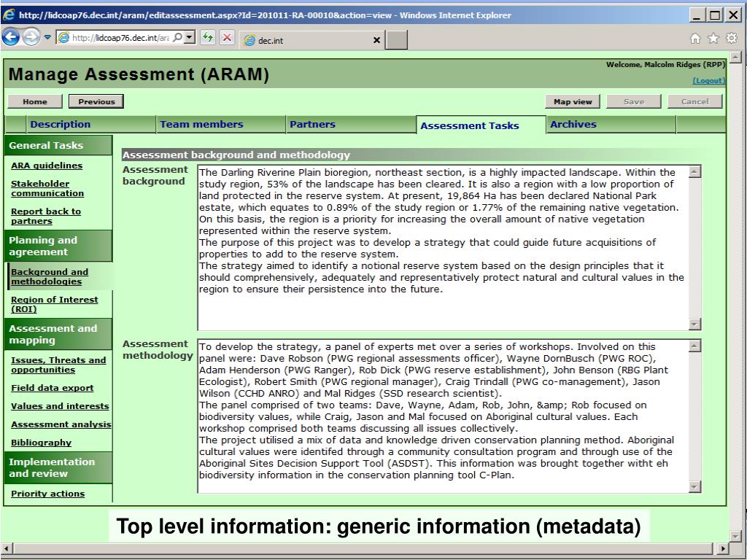Click the address bar URL field
Viewport: 747px width, 560px height.
click(x=120, y=38)
